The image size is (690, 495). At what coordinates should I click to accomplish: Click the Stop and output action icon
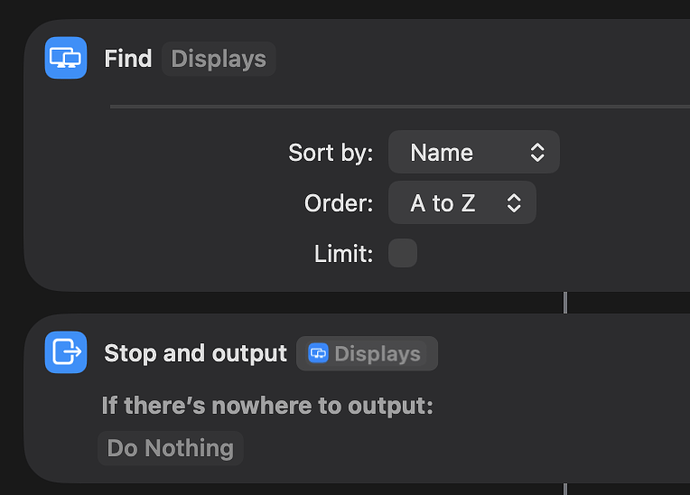pos(66,353)
